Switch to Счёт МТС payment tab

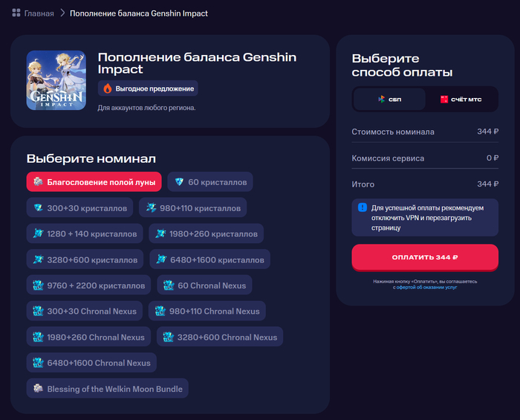pyautogui.click(x=462, y=99)
